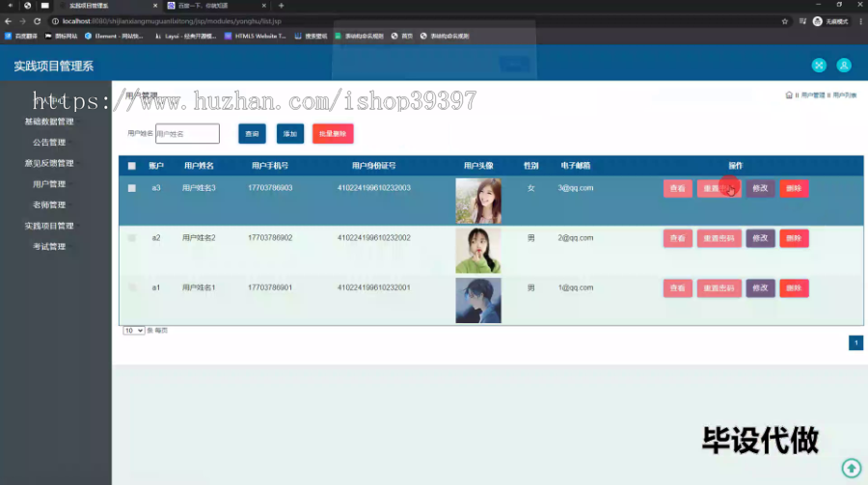This screenshot has width=868, height=485.
Task: Click avatar thumbnail of user a3
Action: click(x=478, y=201)
